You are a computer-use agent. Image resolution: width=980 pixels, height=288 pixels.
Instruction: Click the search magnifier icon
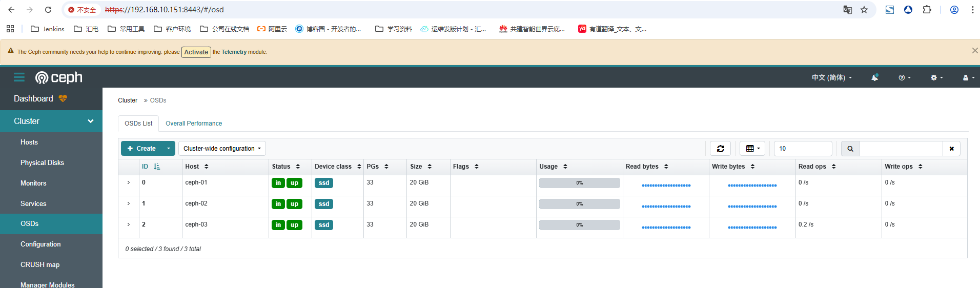pyautogui.click(x=850, y=149)
